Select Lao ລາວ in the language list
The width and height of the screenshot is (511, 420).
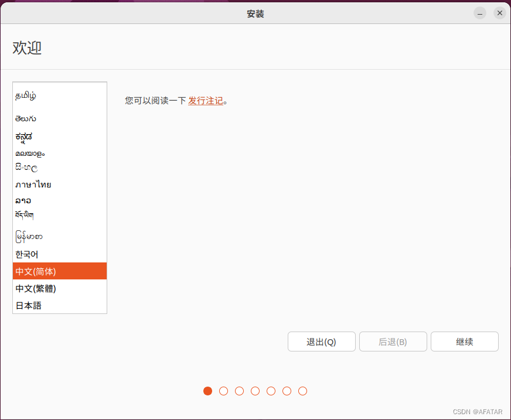[x=60, y=200]
